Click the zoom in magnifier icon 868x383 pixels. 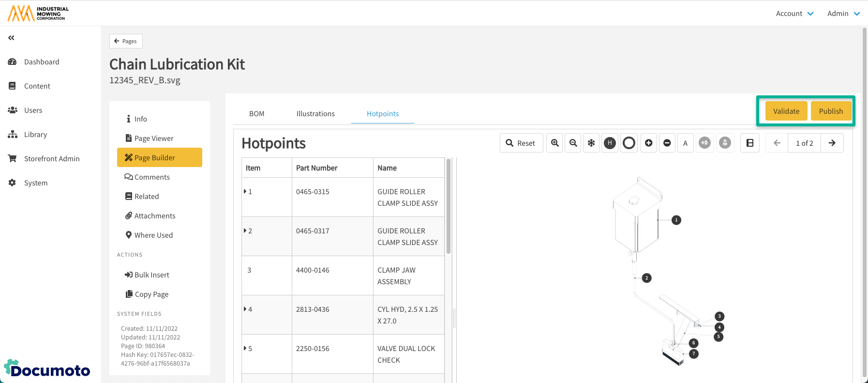tap(554, 143)
